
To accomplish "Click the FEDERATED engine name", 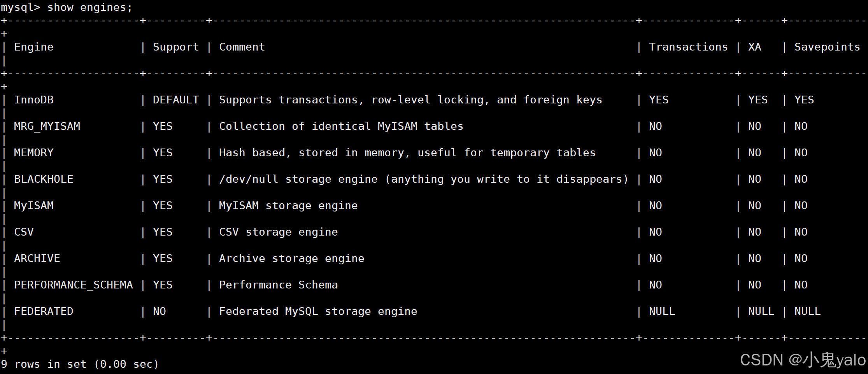I will pyautogui.click(x=44, y=311).
